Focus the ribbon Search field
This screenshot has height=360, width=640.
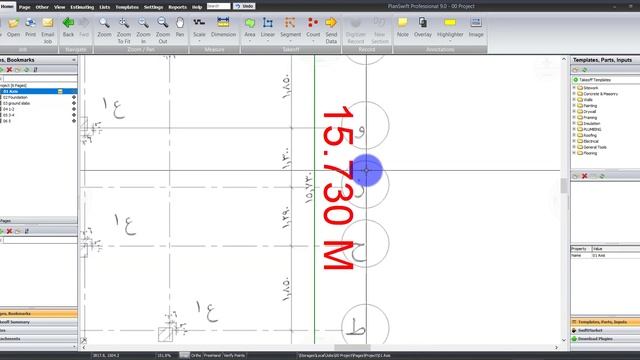click(218, 6)
